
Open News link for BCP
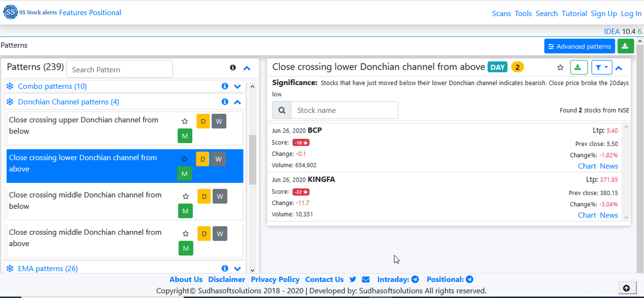(609, 166)
